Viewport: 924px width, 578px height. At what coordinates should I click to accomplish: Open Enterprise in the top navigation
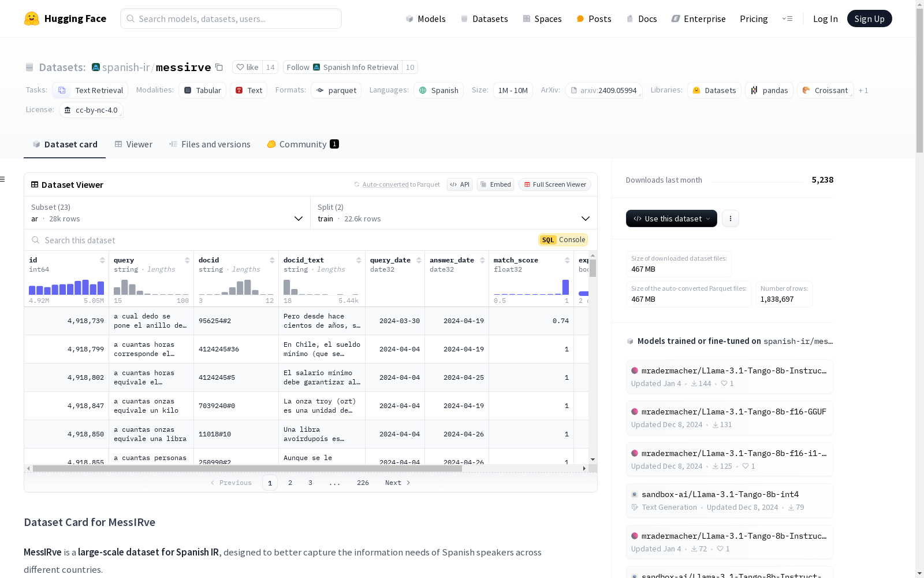[x=698, y=18]
